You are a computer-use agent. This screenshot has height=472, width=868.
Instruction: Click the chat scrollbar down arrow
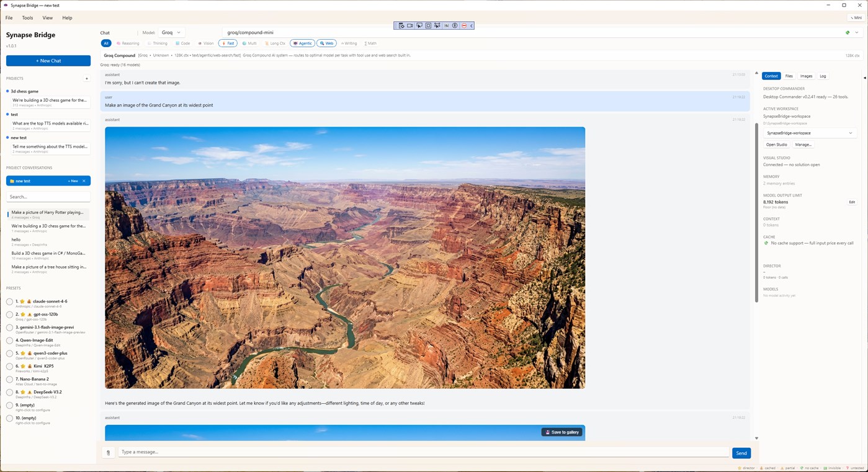coord(756,439)
